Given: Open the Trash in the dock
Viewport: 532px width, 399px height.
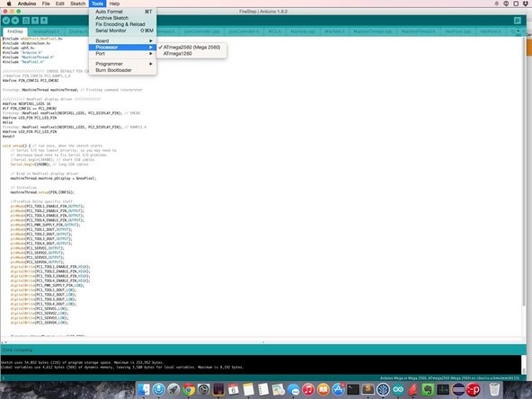Looking at the screenshot, I should click(x=494, y=389).
